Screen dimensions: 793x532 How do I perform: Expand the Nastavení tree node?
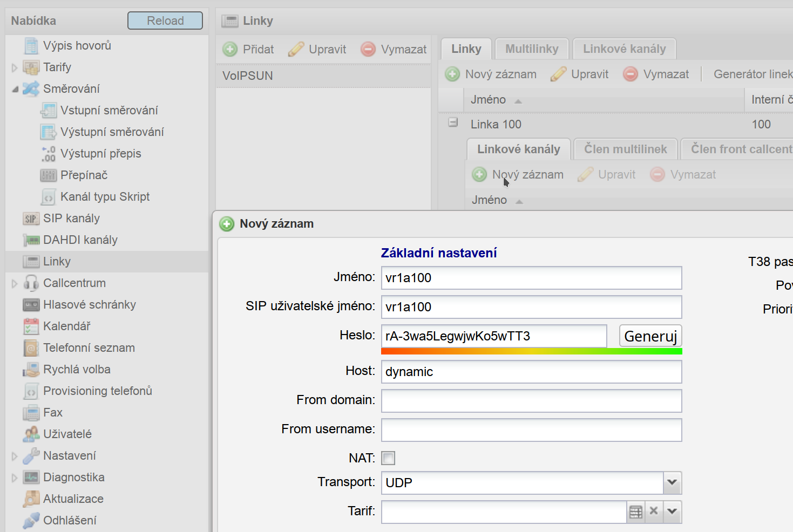(15, 456)
